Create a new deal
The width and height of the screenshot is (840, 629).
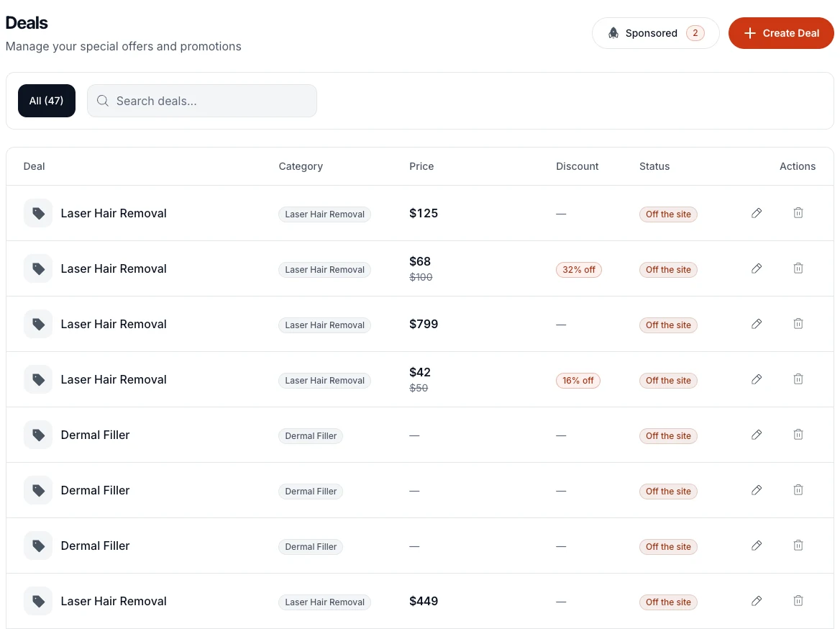pos(781,33)
